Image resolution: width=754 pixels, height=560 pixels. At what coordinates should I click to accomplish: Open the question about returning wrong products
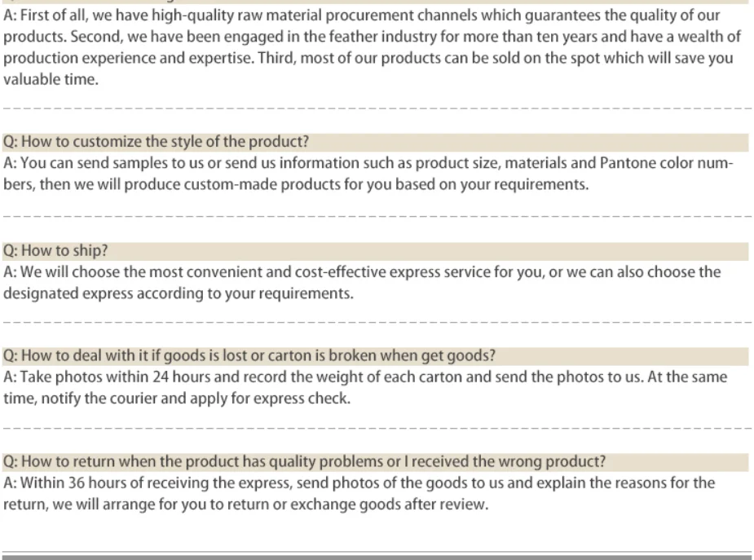[305, 461]
